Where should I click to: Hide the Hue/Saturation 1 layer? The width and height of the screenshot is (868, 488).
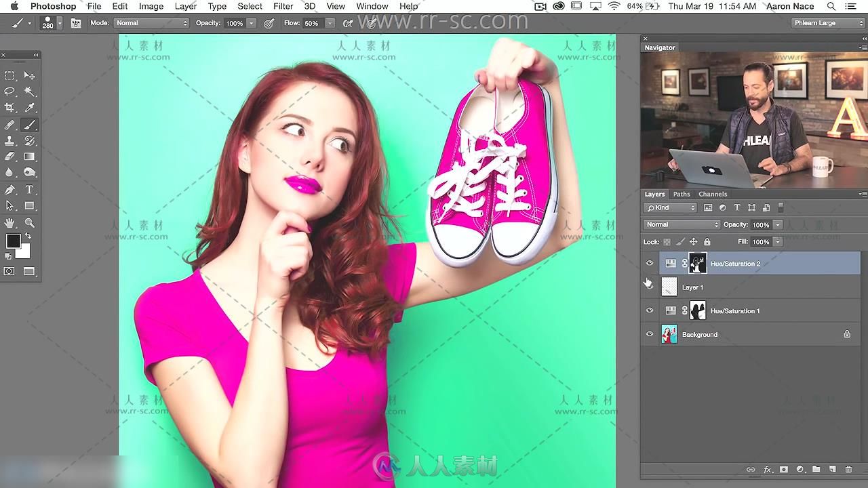(x=650, y=311)
